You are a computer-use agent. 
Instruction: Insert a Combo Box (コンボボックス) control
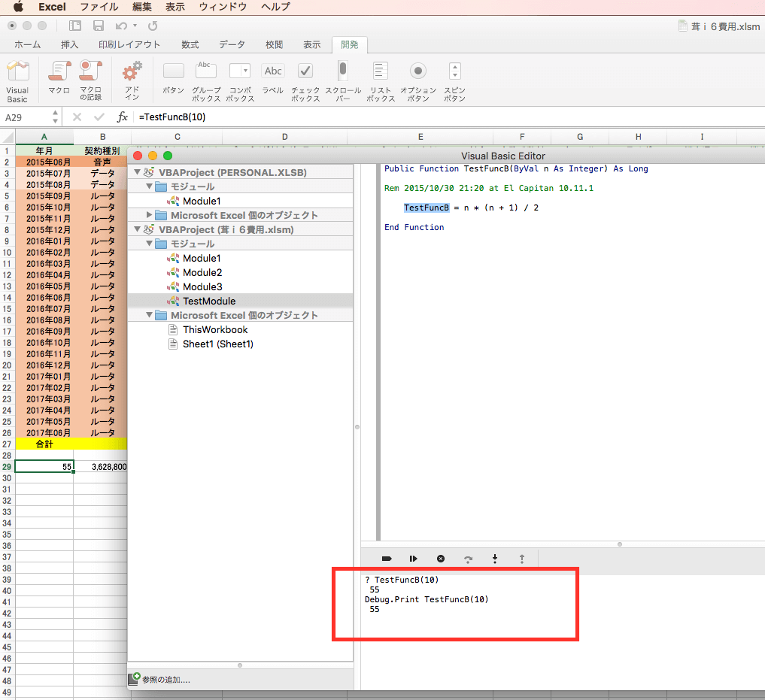click(x=240, y=71)
